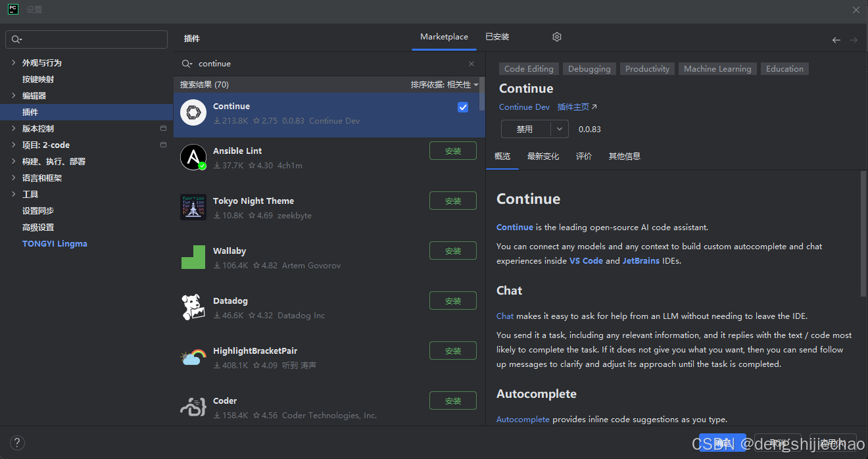
Task: Install the Ansible Lint plugin
Action: click(x=453, y=151)
